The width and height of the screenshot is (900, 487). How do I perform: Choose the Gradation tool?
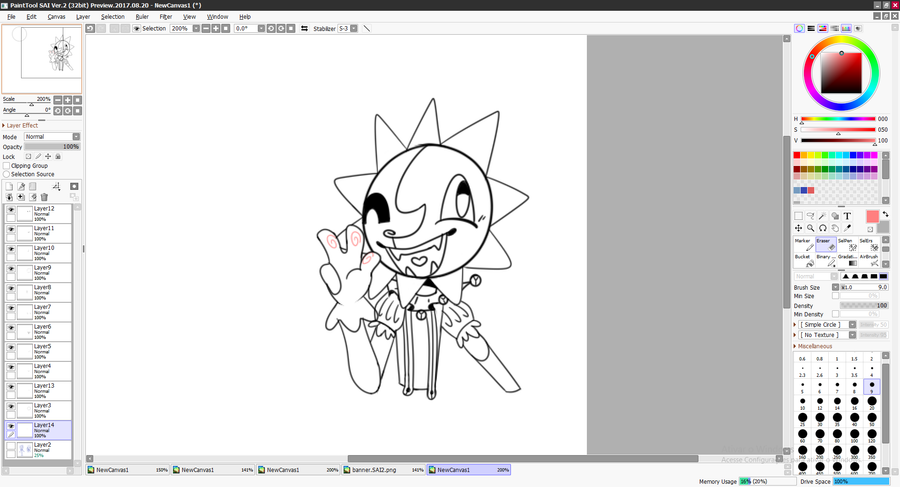point(847,260)
